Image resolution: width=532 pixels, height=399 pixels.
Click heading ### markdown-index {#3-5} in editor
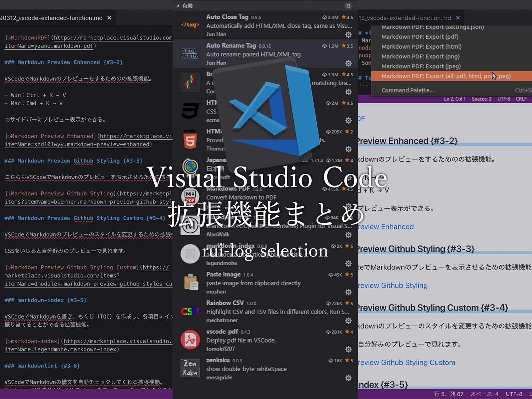coord(45,300)
